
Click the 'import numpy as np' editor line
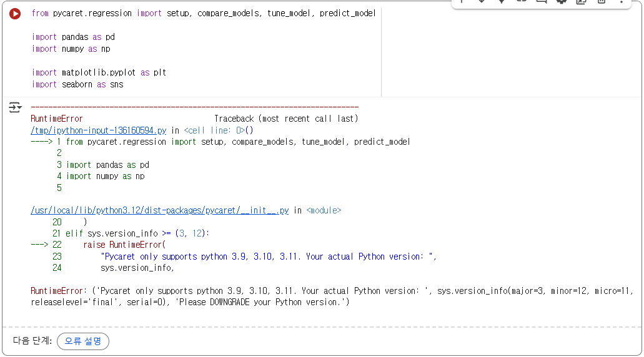tap(71, 49)
